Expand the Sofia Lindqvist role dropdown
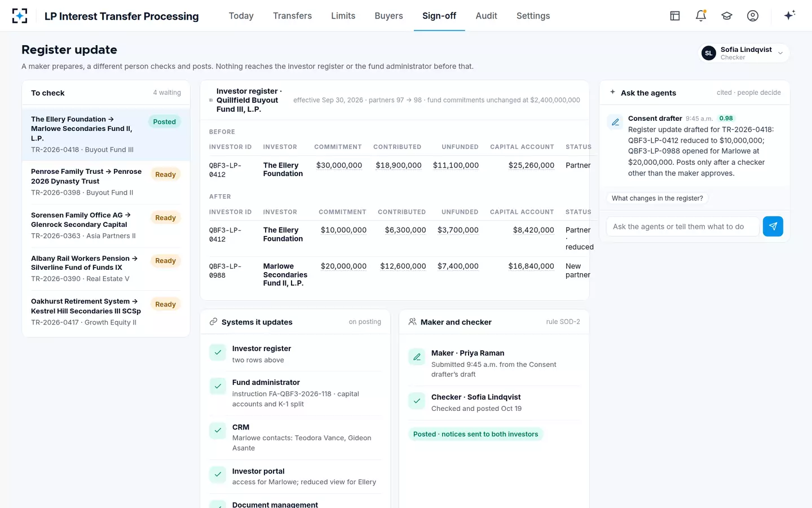This screenshot has width=812, height=508. point(744,53)
